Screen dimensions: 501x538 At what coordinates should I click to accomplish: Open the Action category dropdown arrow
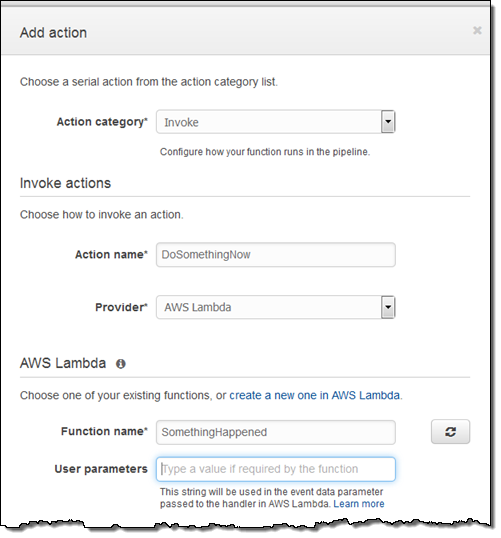(388, 121)
